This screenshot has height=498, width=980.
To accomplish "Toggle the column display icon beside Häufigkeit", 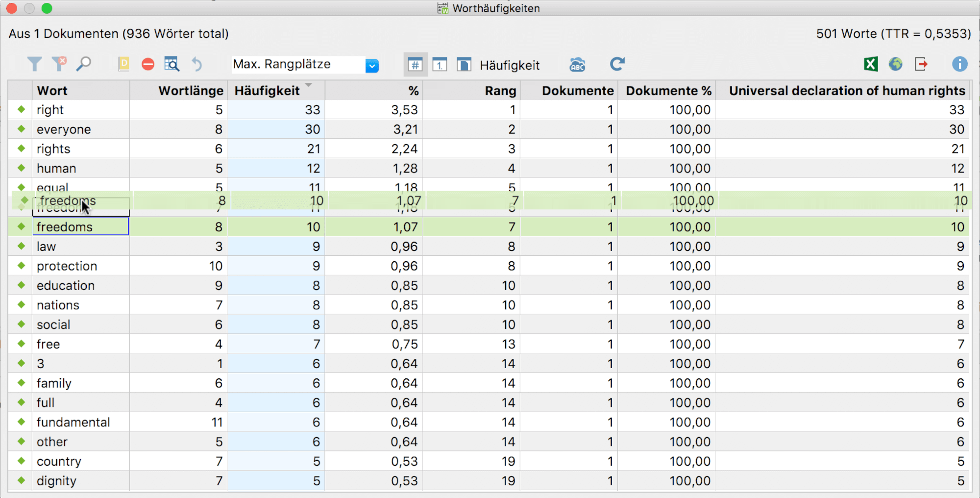I will point(464,65).
